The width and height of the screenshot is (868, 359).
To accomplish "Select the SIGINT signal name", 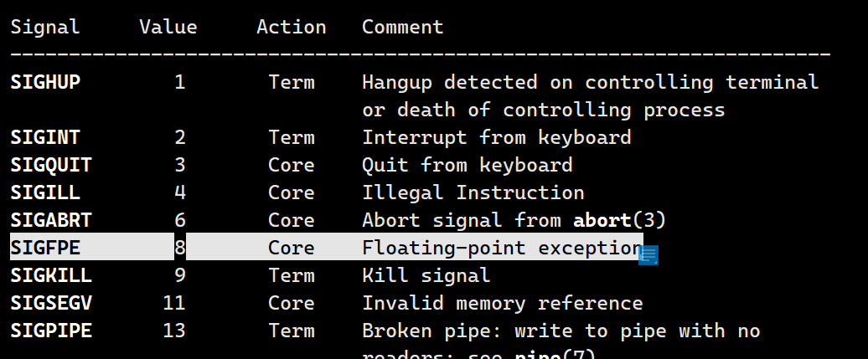I will [x=45, y=137].
